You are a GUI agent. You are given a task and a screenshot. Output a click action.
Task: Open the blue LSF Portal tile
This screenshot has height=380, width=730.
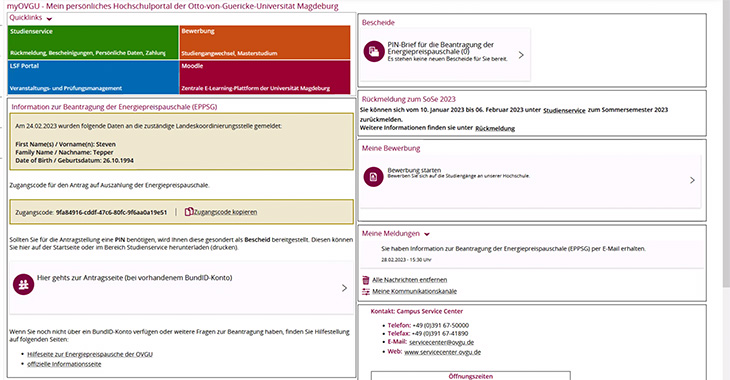click(x=93, y=77)
